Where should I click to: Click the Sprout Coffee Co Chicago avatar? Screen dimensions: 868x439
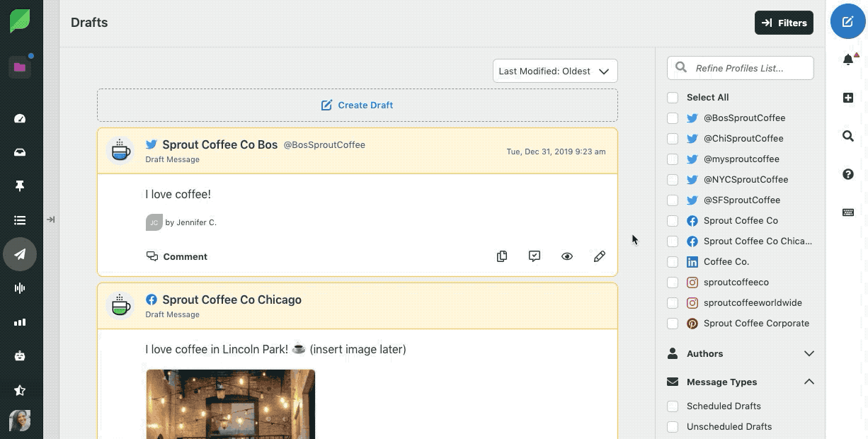(121, 306)
